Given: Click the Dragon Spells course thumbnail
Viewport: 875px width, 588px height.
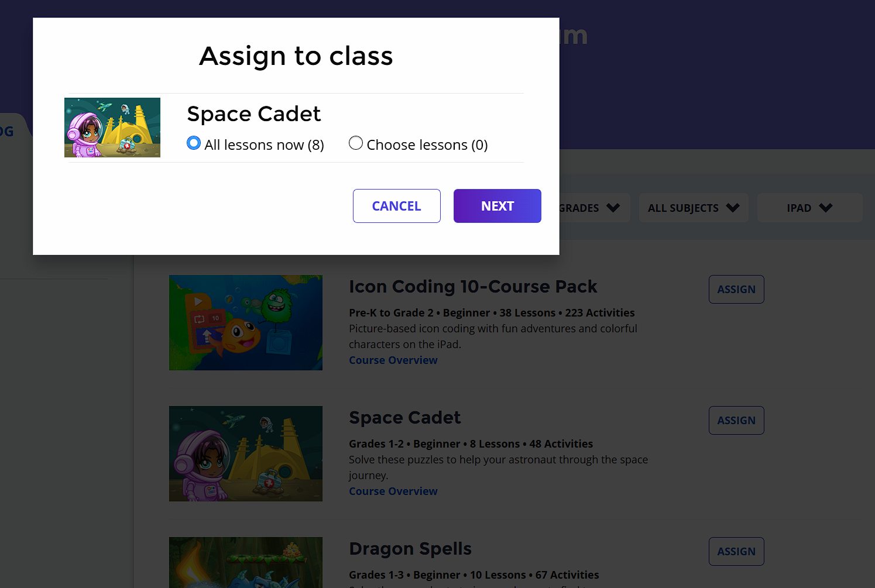Looking at the screenshot, I should (x=245, y=562).
